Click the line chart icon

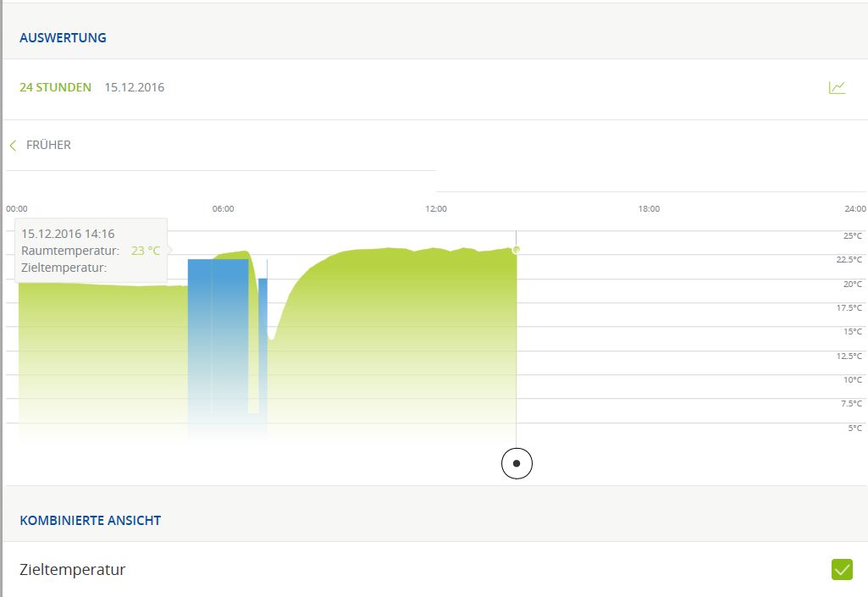[x=837, y=87]
